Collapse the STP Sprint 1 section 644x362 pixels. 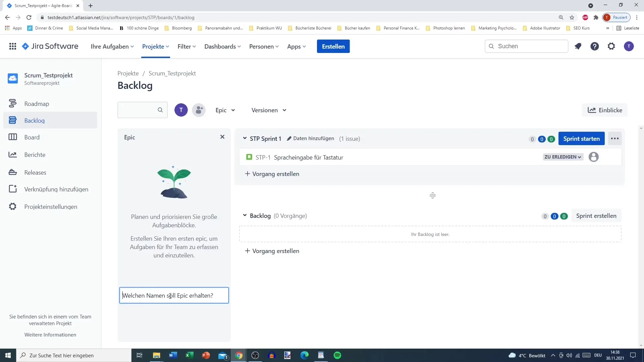(x=245, y=138)
